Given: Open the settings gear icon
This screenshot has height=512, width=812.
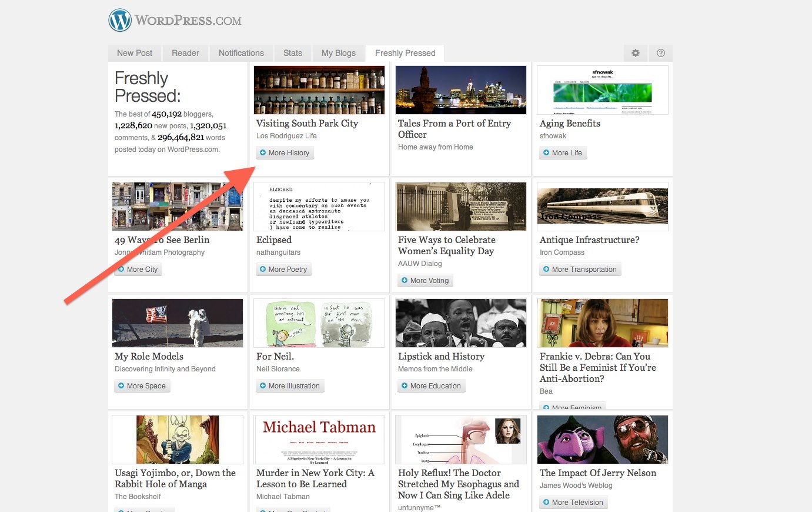Looking at the screenshot, I should click(x=636, y=53).
